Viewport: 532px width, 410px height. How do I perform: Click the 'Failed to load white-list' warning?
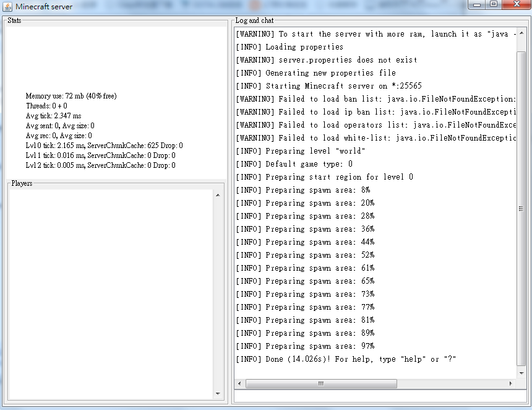375,137
